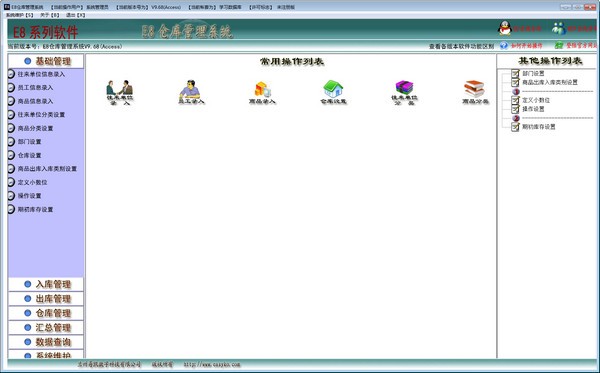600x373 pixels.
Task: Click the arrow bullet beside 往来单位信息录入
Action: (11, 74)
